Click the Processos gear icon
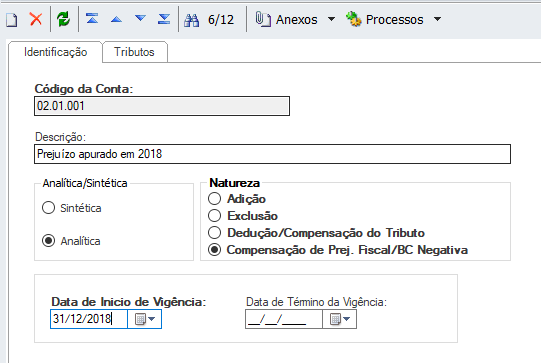 [354, 19]
